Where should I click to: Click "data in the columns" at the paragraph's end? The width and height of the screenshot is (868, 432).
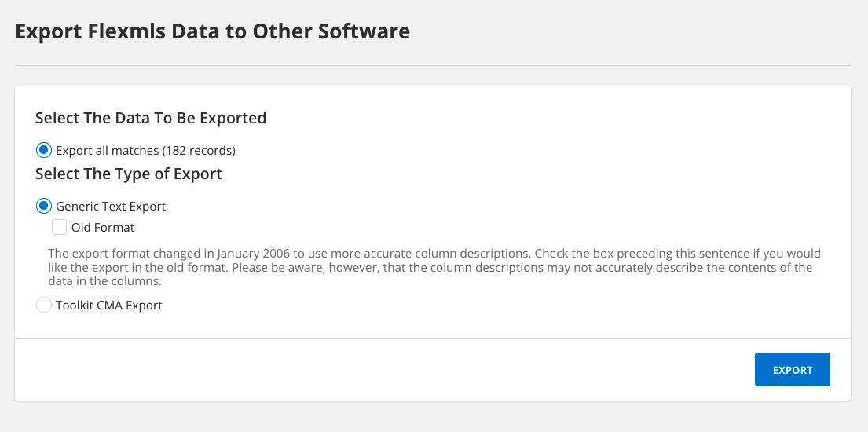click(104, 281)
